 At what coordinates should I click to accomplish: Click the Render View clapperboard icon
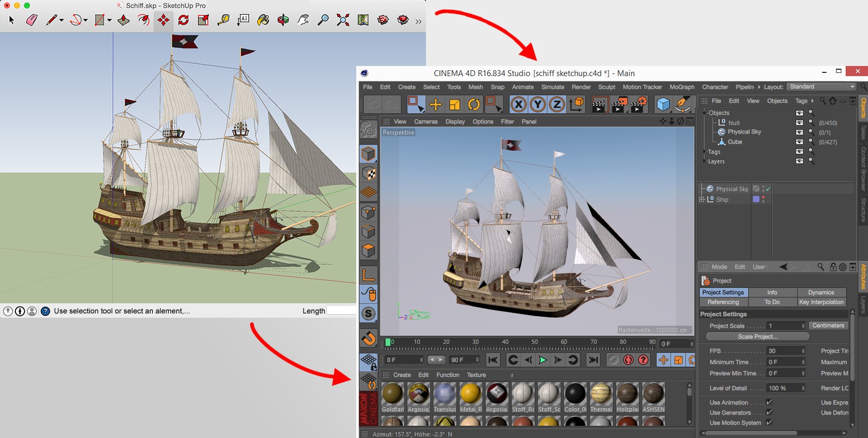(x=600, y=104)
